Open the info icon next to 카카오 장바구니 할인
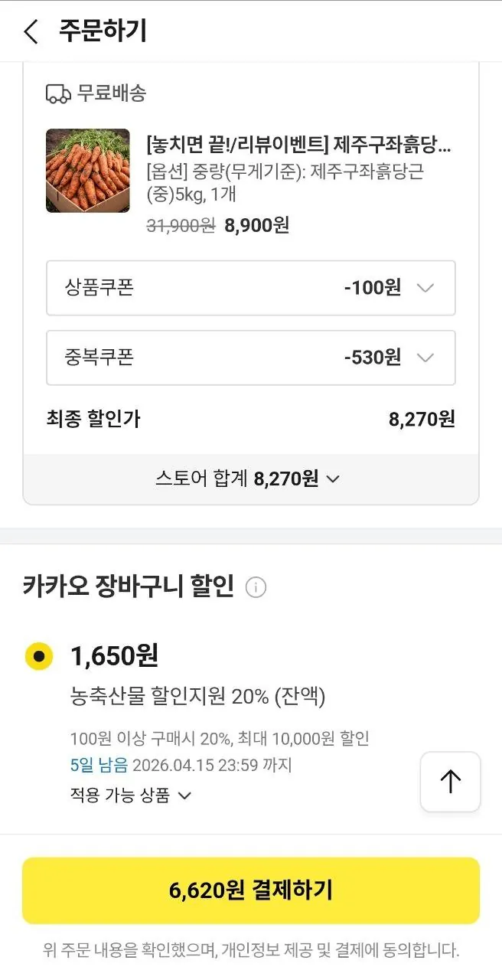The image size is (502, 980). 257,587
